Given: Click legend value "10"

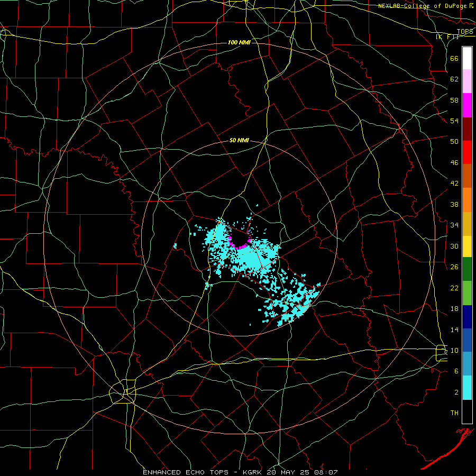Looking at the screenshot, I should coord(454,350).
